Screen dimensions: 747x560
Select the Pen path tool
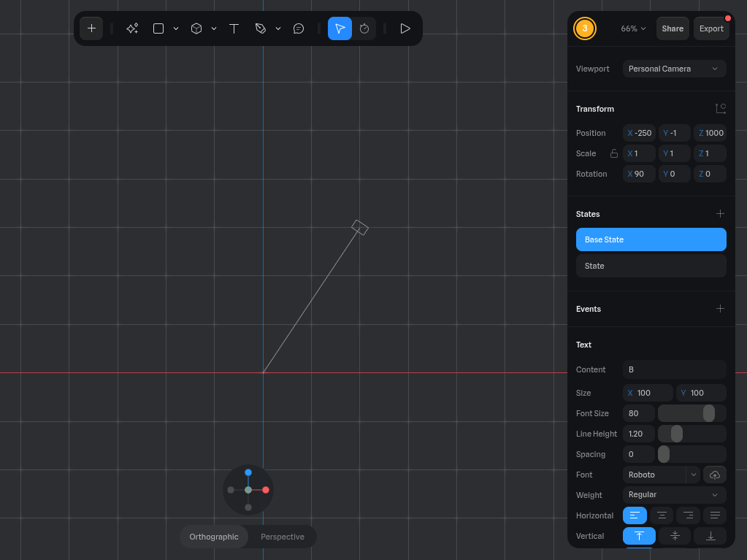pos(261,28)
